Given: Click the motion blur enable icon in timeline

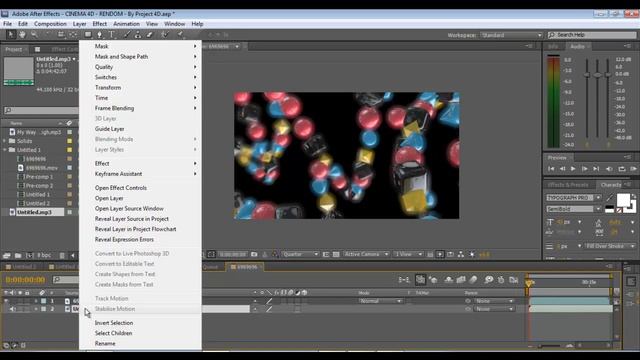Looking at the screenshot, I should point(473,280).
